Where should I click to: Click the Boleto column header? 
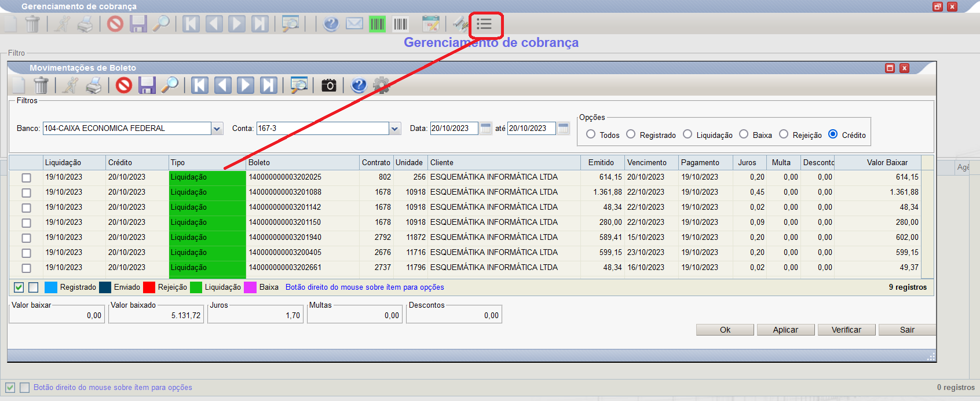tap(302, 163)
